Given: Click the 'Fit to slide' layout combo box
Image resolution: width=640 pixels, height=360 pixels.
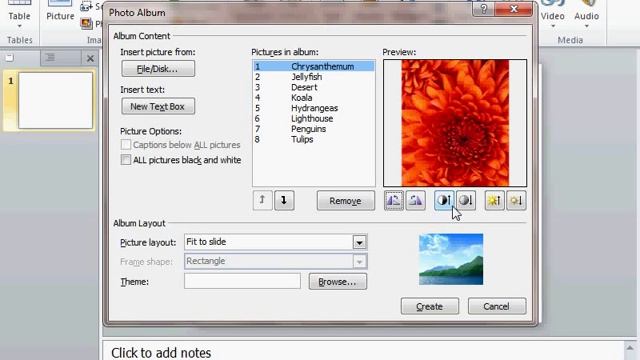Looking at the screenshot, I should [x=276, y=242].
